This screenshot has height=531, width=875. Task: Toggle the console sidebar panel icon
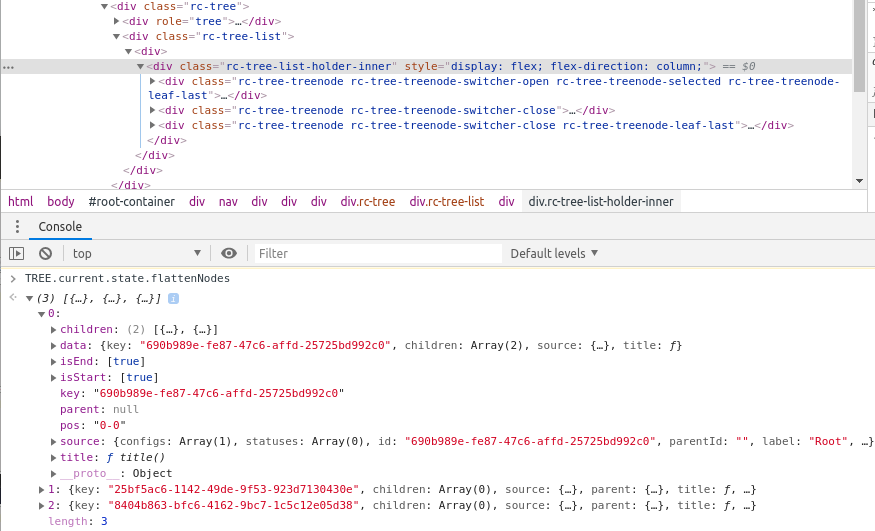17,254
